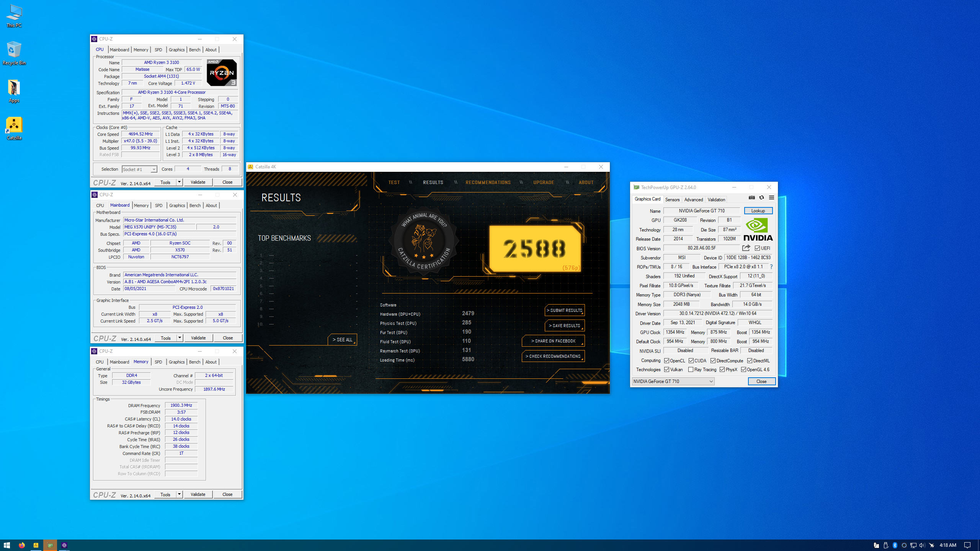The image size is (980, 551).
Task: Open the GPU-Z hamburger menu
Action: point(771,197)
